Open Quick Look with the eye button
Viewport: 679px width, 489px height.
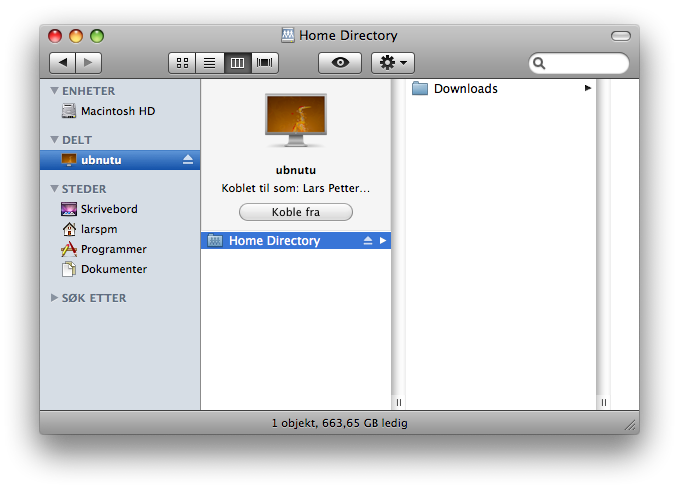[x=340, y=63]
